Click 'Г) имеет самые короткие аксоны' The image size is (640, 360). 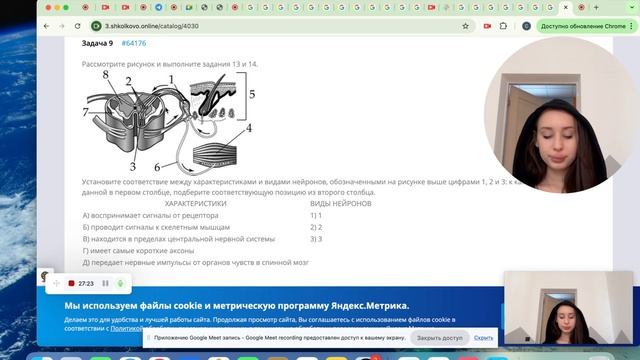coord(138,251)
